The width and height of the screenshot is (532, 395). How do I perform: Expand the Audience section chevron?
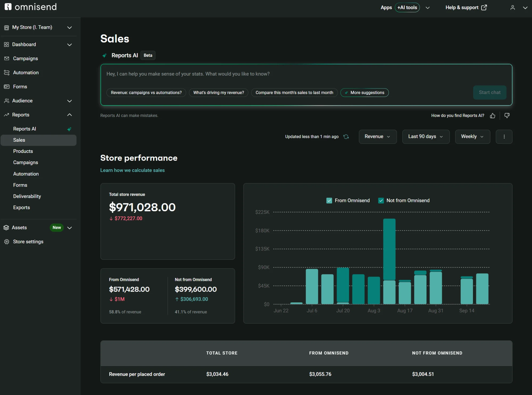click(69, 101)
